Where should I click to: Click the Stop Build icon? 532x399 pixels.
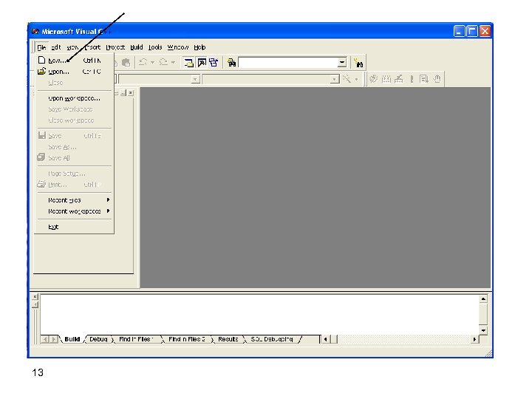pos(399,79)
